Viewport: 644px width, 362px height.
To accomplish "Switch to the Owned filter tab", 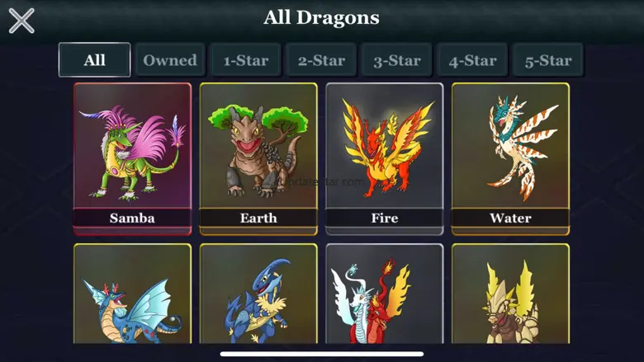I will pyautogui.click(x=170, y=60).
